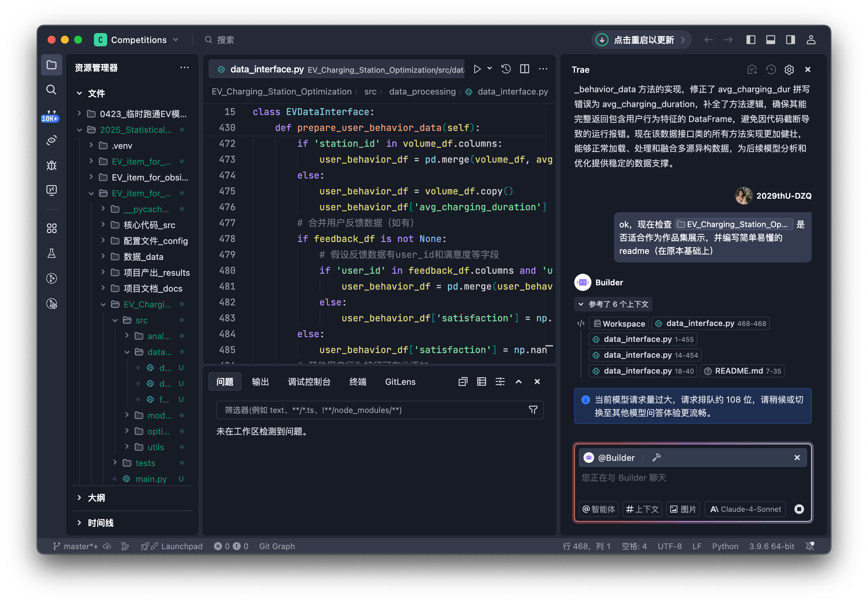Toggle the right side panel layout

click(x=790, y=40)
